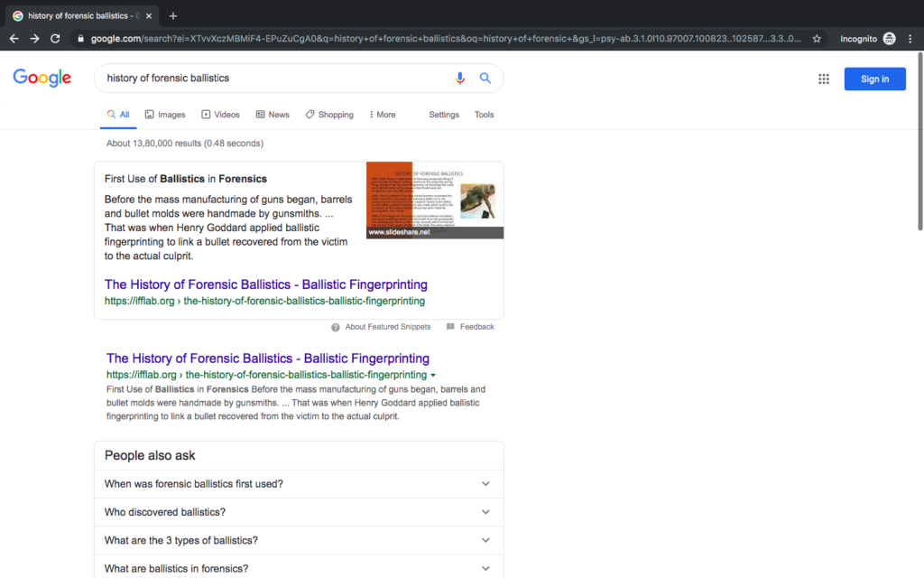
Task: Click the Google logo
Action: click(x=42, y=78)
